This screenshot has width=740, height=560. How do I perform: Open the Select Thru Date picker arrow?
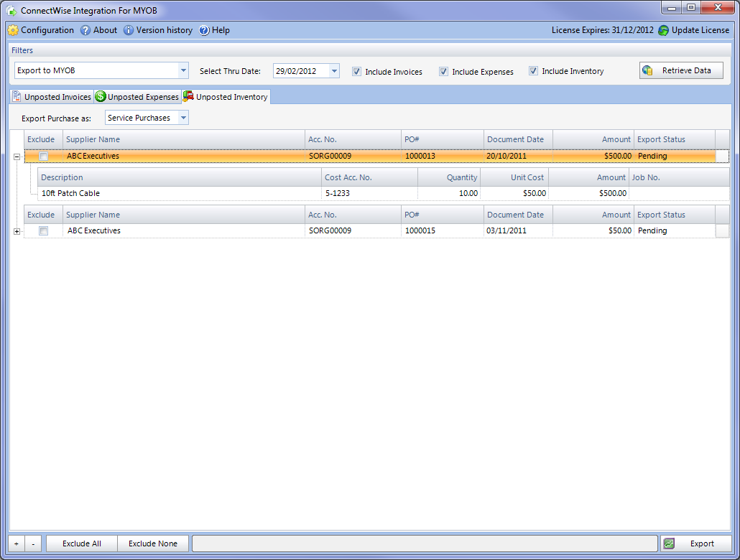tap(334, 71)
